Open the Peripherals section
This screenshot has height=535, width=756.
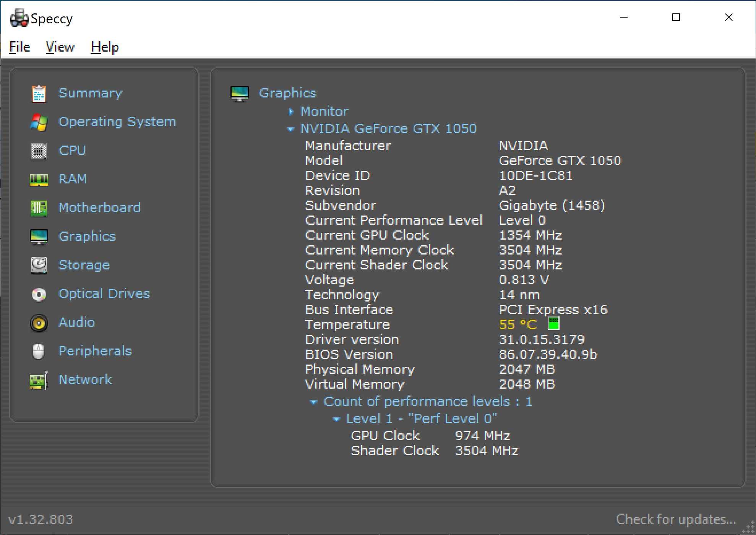(95, 351)
